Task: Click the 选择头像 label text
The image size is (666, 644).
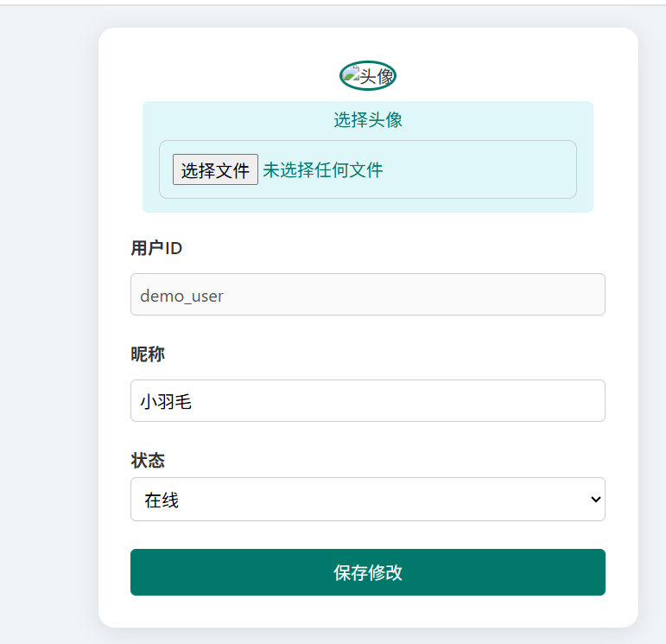Action: (368, 120)
